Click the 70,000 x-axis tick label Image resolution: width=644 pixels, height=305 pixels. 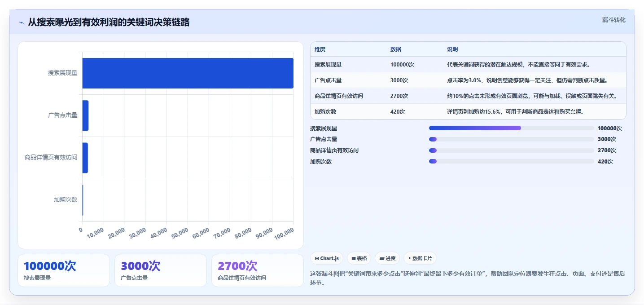click(x=222, y=233)
